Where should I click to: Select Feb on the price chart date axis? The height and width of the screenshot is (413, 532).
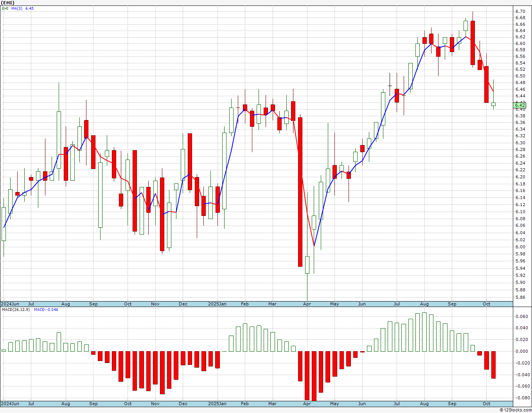pos(245,304)
